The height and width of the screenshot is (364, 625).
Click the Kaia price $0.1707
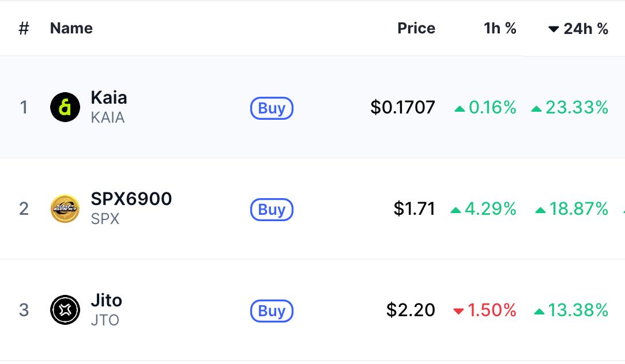pos(402,107)
